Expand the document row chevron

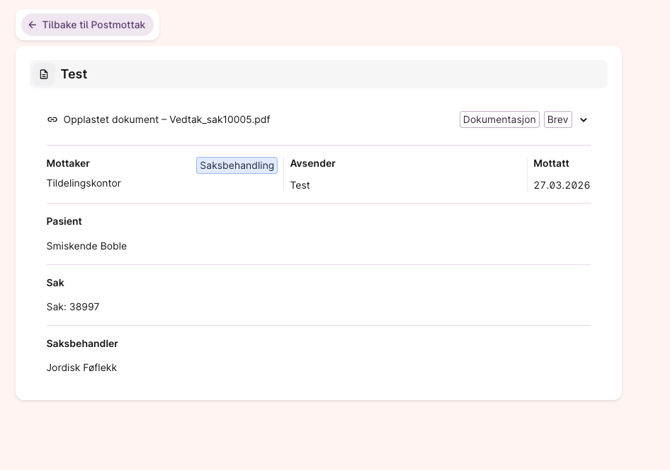[x=584, y=120]
